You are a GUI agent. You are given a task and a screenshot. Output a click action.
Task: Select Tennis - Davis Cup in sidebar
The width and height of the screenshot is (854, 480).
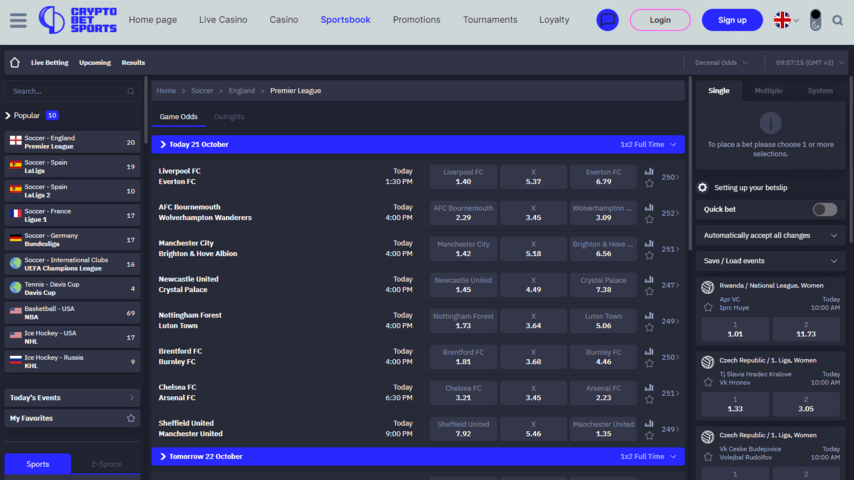tap(72, 288)
